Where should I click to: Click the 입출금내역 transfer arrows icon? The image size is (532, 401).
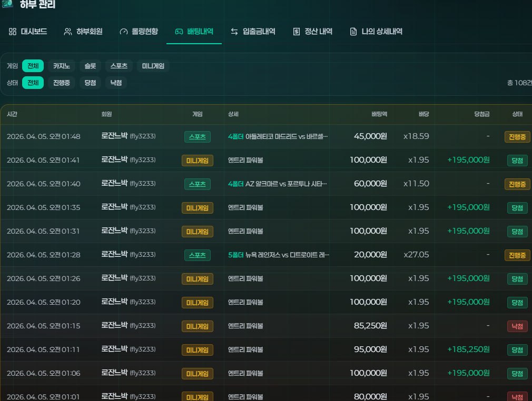click(234, 32)
